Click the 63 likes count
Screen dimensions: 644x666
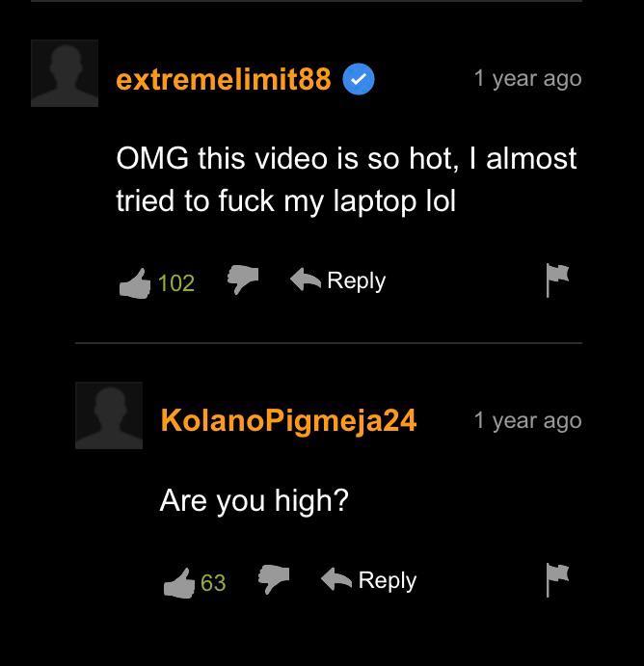tap(213, 583)
